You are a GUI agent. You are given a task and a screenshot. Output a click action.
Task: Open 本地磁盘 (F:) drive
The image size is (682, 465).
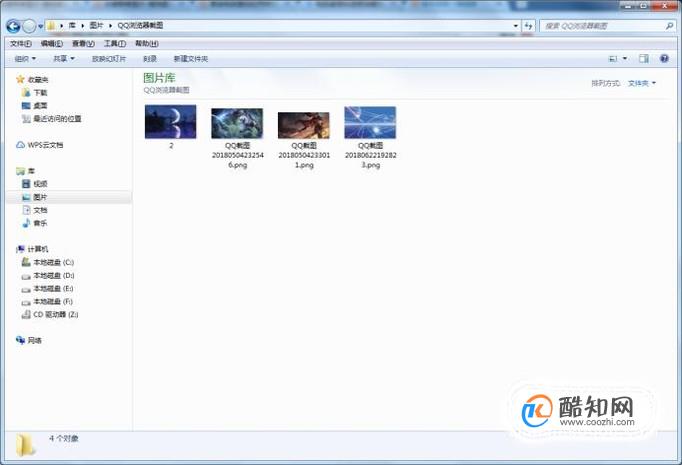[x=53, y=301]
